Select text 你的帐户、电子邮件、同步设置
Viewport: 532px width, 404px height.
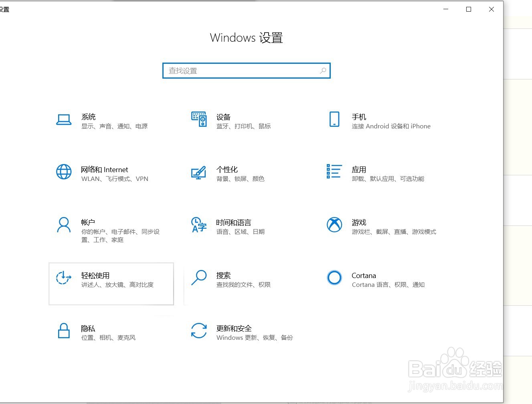pos(121,236)
